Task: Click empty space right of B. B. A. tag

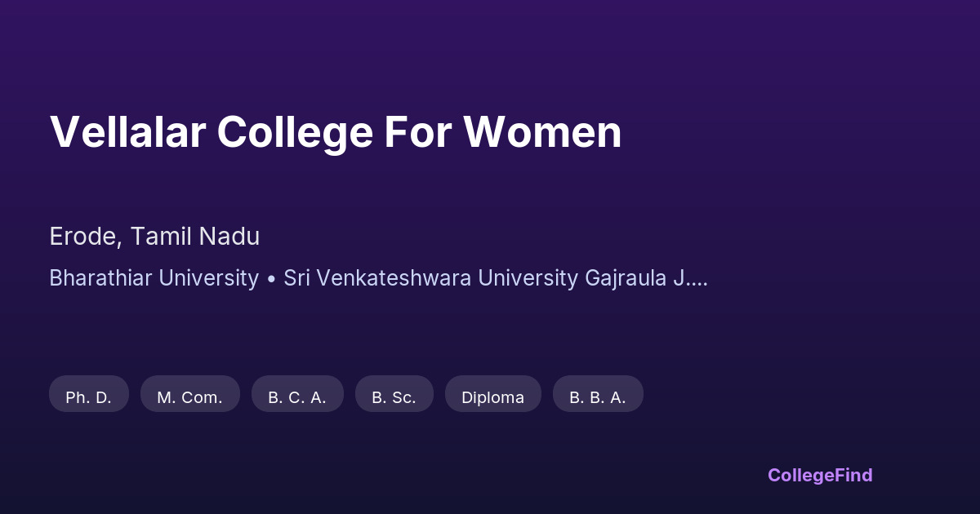Action: coord(735,397)
